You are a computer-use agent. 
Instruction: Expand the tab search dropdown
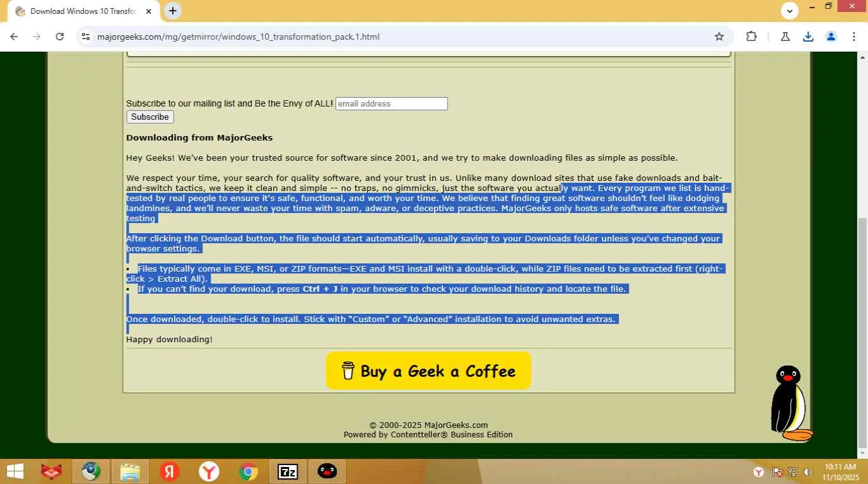coord(790,11)
